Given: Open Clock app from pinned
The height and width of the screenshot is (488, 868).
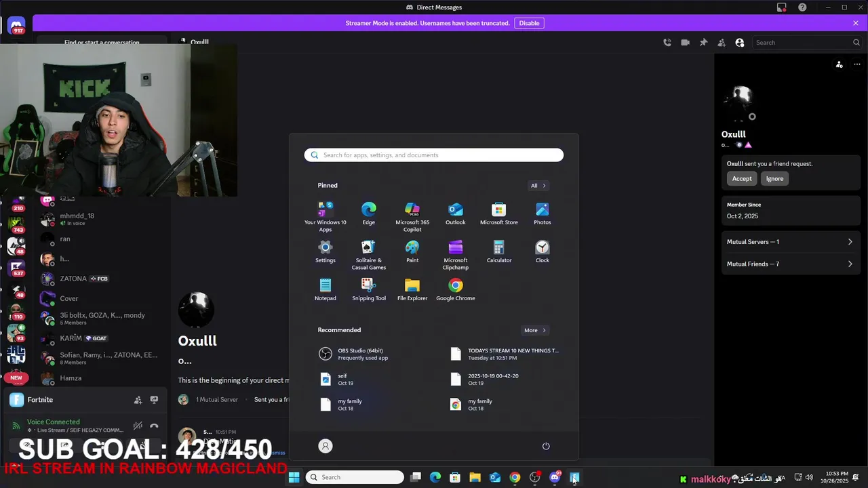Looking at the screenshot, I should tap(542, 251).
